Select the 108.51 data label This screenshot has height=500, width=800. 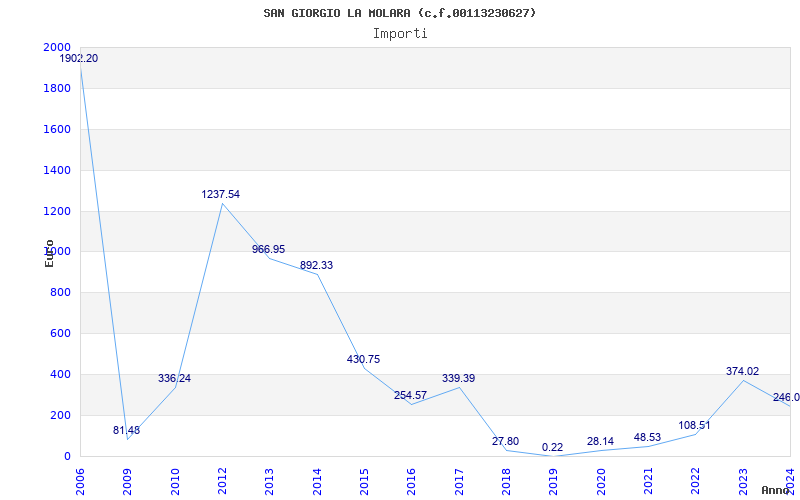tap(694, 425)
